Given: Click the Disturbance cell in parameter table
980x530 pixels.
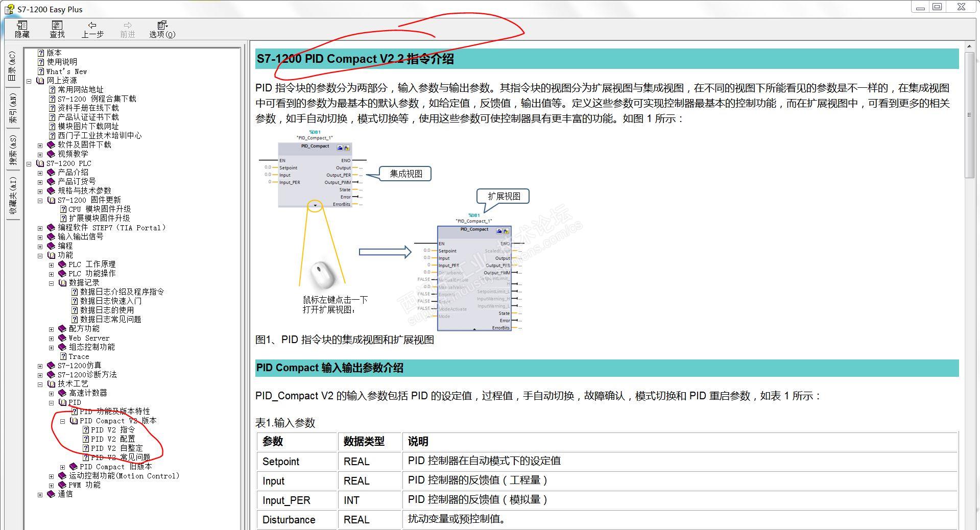Looking at the screenshot, I should pos(297,520).
